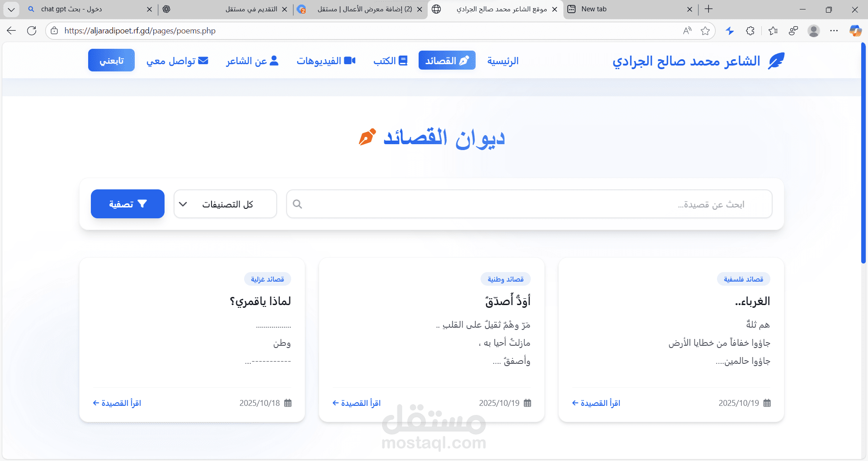Click the page scrollbar thumb
This screenshot has height=461, width=868.
click(863, 154)
